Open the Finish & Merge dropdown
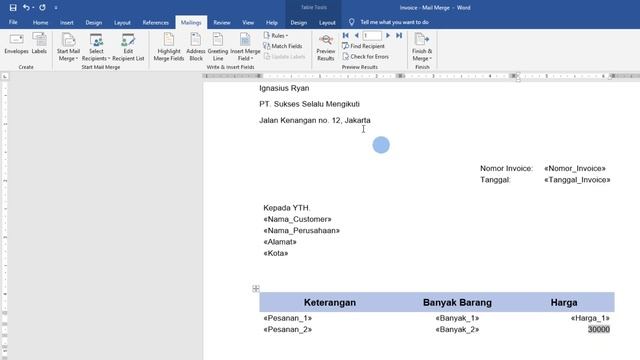The image size is (640, 360). (x=422, y=47)
